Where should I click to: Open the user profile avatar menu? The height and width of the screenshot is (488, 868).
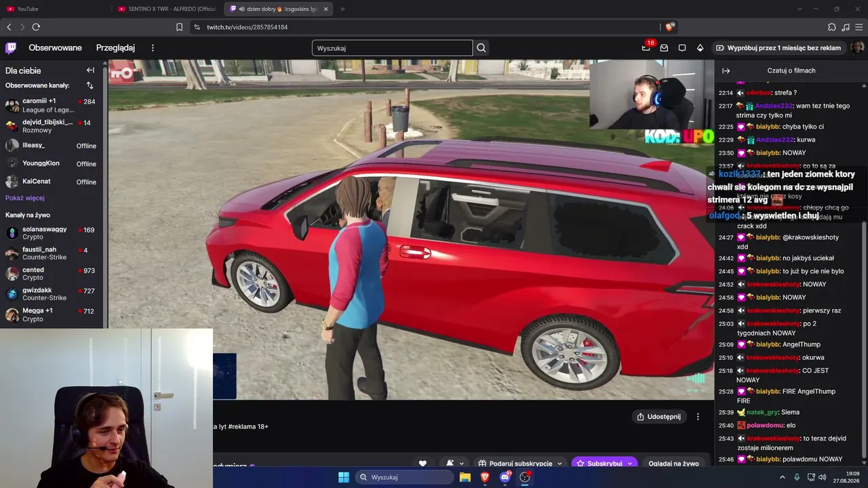857,47
